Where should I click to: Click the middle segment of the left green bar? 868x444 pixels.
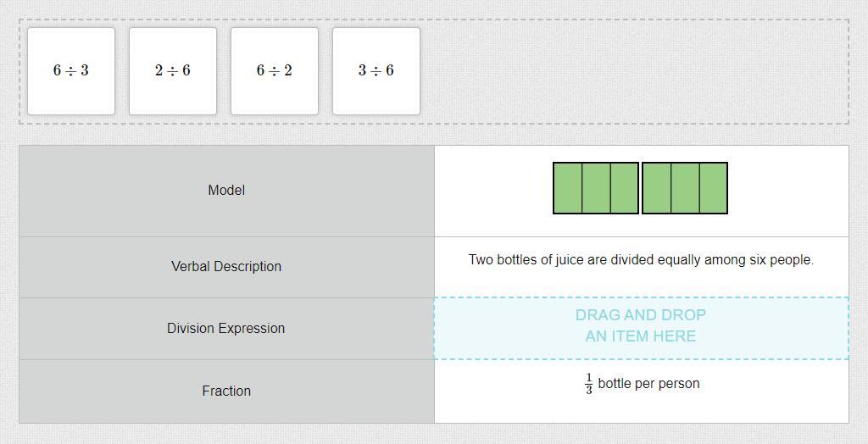point(596,188)
